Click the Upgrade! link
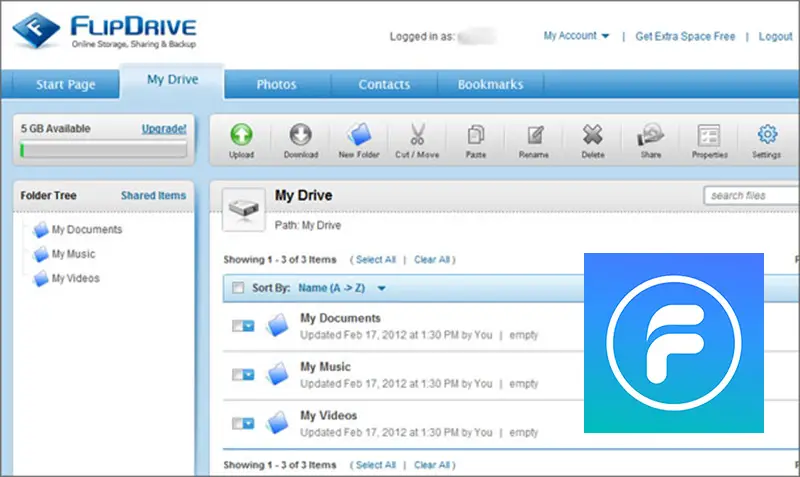Screen dimensions: 800x477 pyautogui.click(x=164, y=129)
